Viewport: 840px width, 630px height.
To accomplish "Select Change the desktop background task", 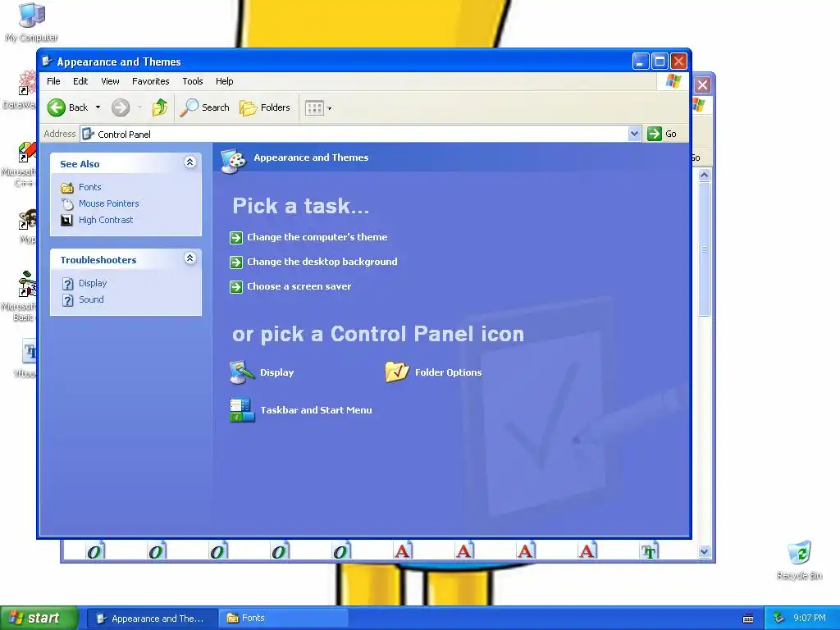I will click(322, 262).
